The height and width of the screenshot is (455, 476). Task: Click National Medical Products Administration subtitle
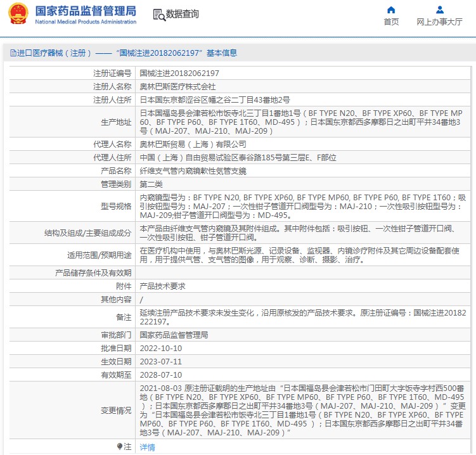(x=86, y=22)
